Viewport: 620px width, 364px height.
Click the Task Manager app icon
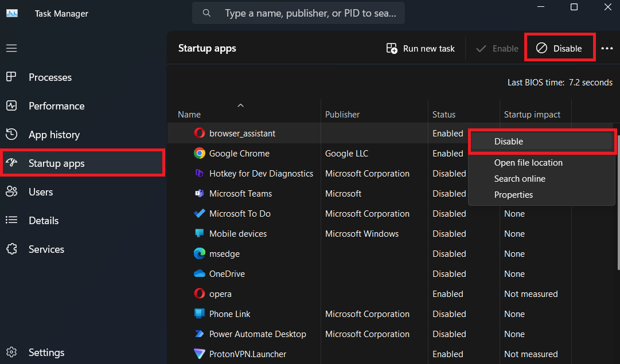(x=12, y=13)
